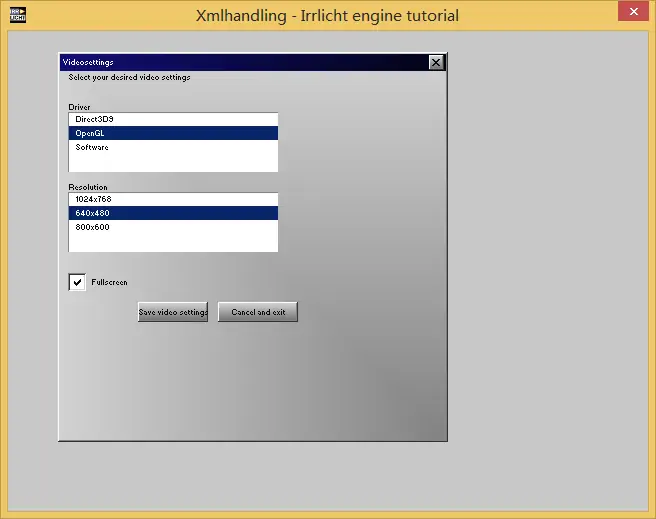Choose the OpenGL driver entry
The image size is (656, 519).
click(91, 133)
